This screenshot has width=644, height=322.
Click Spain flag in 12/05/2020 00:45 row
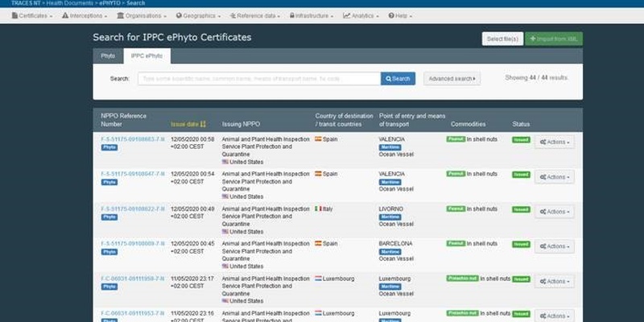pos(318,244)
